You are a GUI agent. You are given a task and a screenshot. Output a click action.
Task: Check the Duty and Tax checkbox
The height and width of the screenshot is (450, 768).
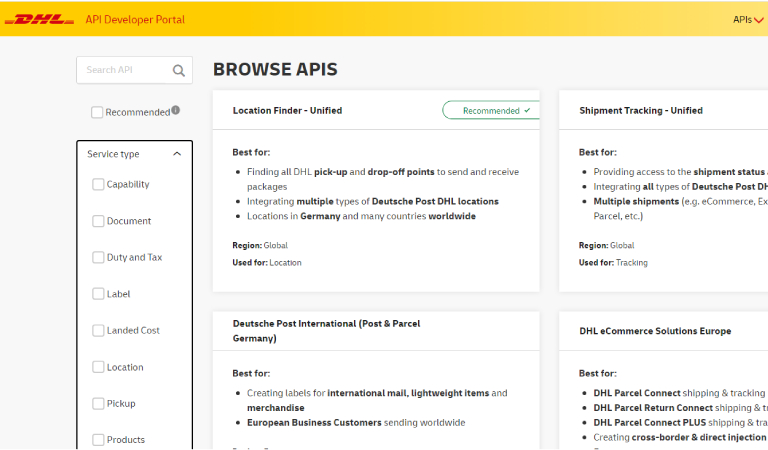tap(98, 257)
